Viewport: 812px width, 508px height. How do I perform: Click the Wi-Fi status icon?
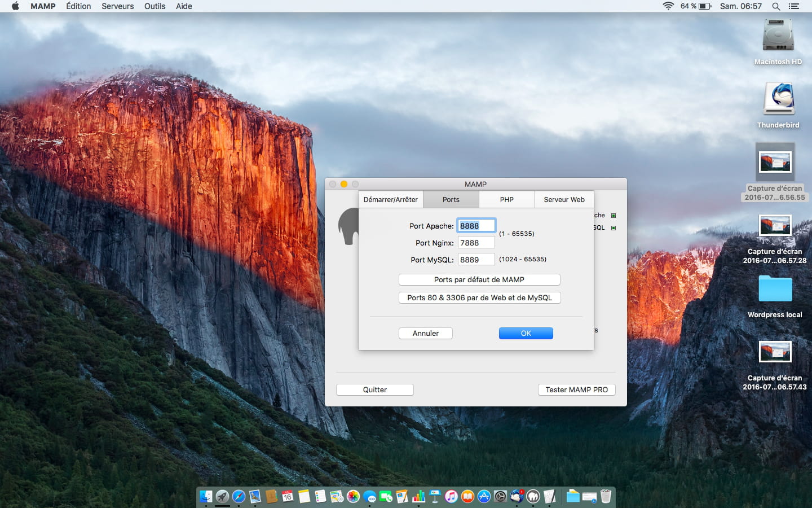(668, 6)
